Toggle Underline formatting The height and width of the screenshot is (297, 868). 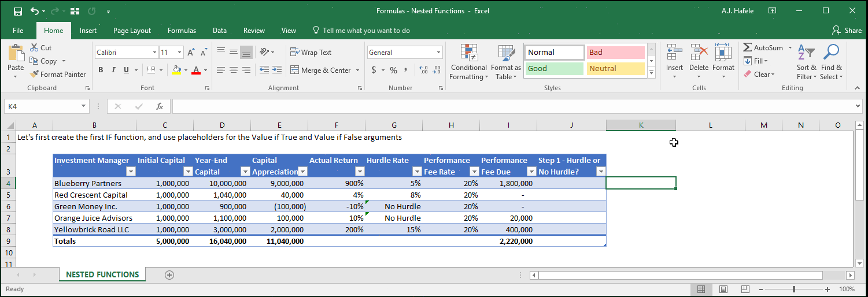click(126, 70)
